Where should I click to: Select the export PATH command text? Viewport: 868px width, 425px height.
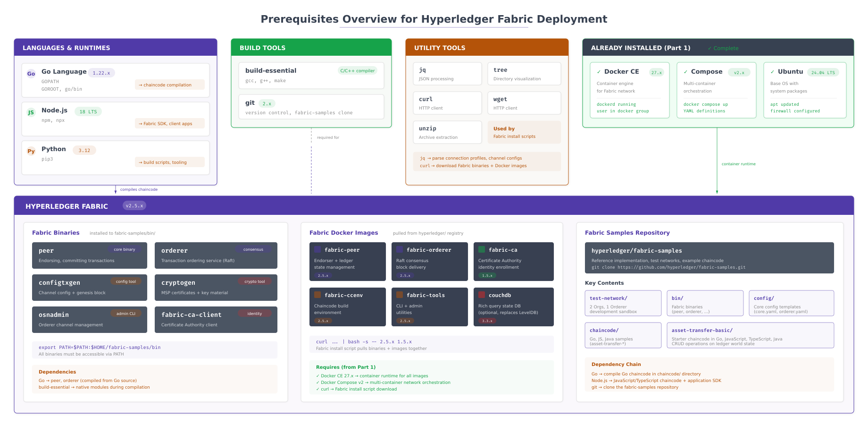[x=99, y=347]
